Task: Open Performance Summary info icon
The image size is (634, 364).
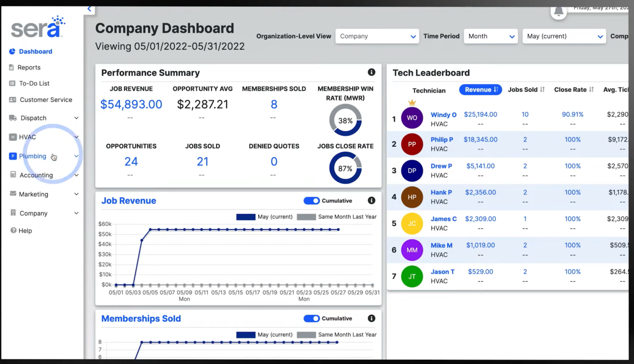Action: 371,72
